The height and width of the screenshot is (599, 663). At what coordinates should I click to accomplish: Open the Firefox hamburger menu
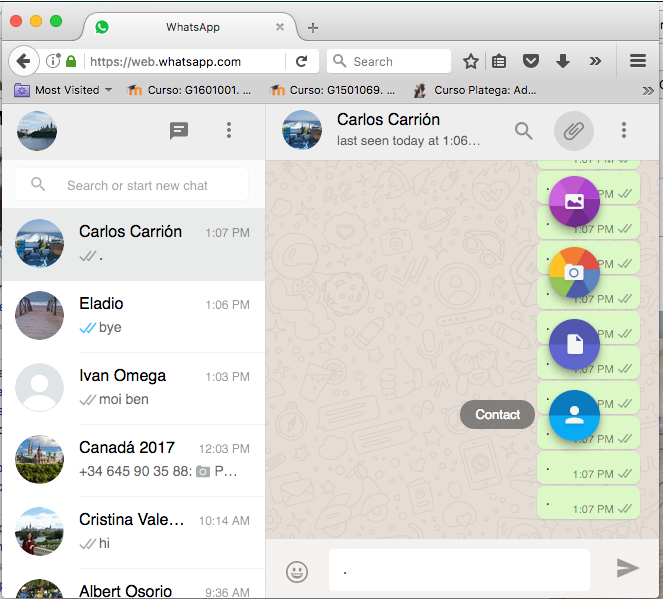[x=638, y=61]
